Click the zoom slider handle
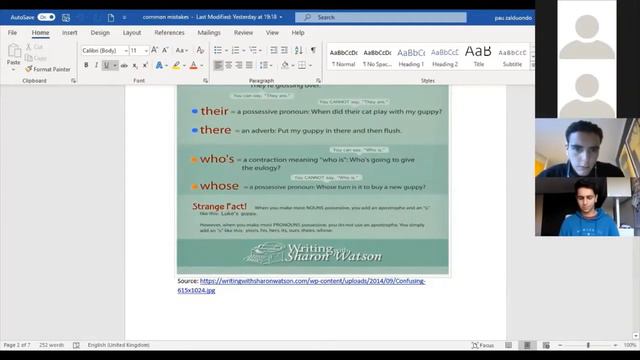Viewport: 640px width, 360px height. click(588, 345)
